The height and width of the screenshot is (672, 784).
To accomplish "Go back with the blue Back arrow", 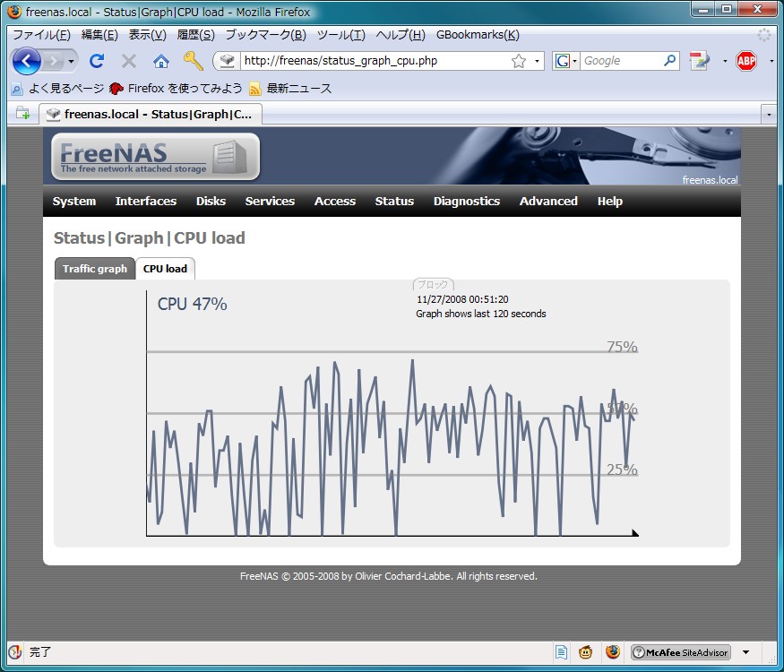I will click(27, 61).
